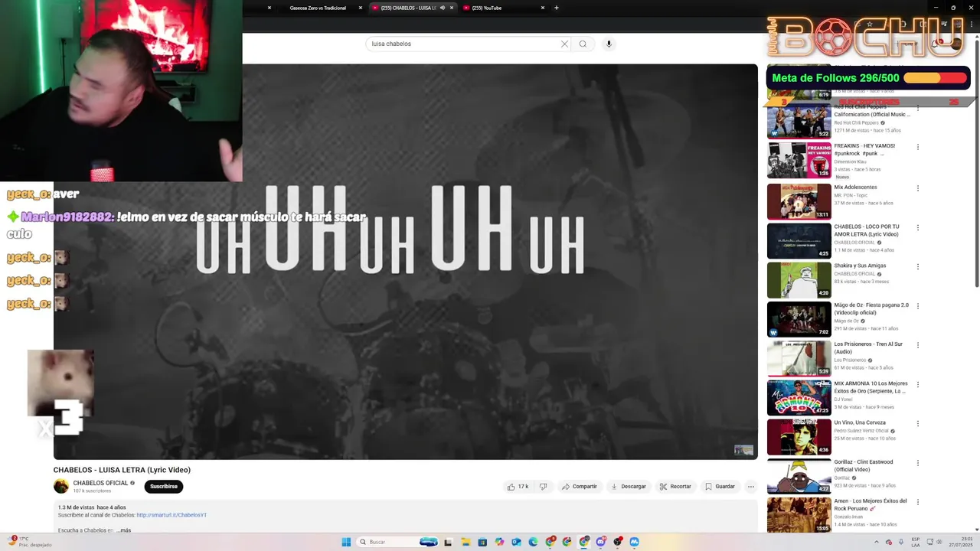The image size is (980, 551).
Task: Open Discord from the taskbar
Action: point(600,542)
